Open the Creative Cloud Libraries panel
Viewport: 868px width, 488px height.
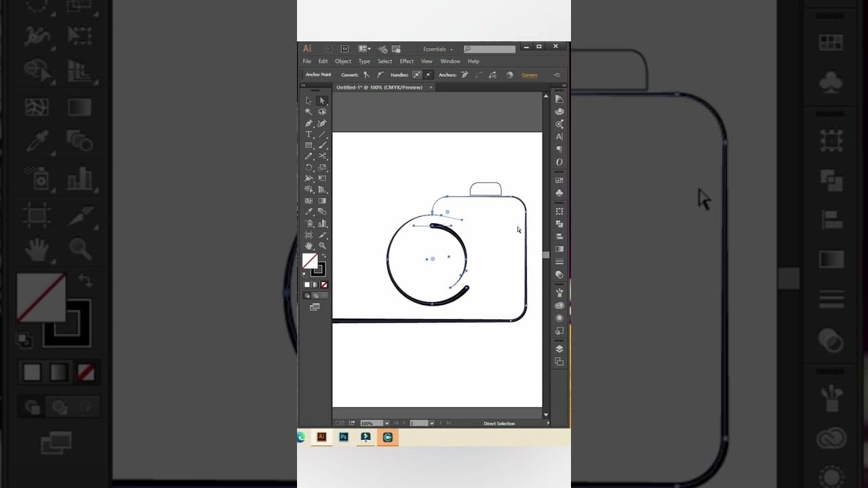(559, 305)
